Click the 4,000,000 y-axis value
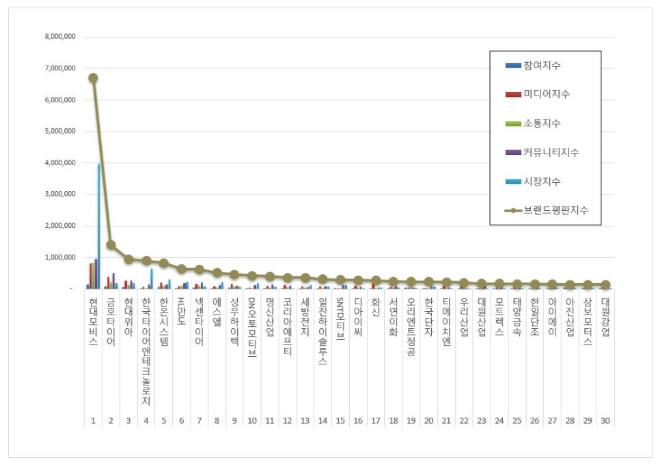 click(x=59, y=163)
